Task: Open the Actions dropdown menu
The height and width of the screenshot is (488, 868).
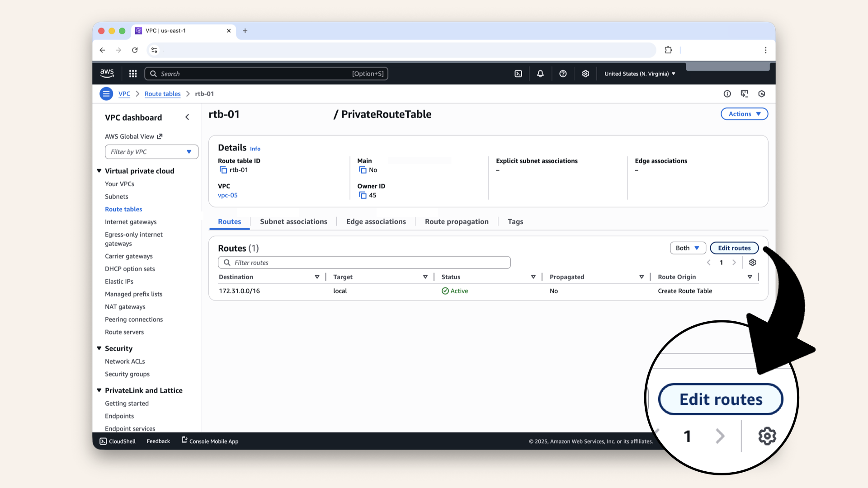Action: pyautogui.click(x=744, y=114)
